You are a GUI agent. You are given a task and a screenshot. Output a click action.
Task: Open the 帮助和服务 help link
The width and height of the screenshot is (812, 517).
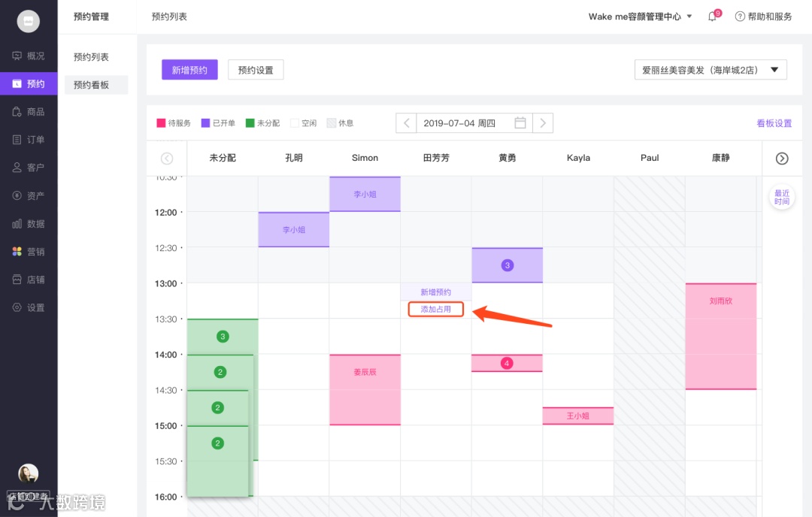764,17
